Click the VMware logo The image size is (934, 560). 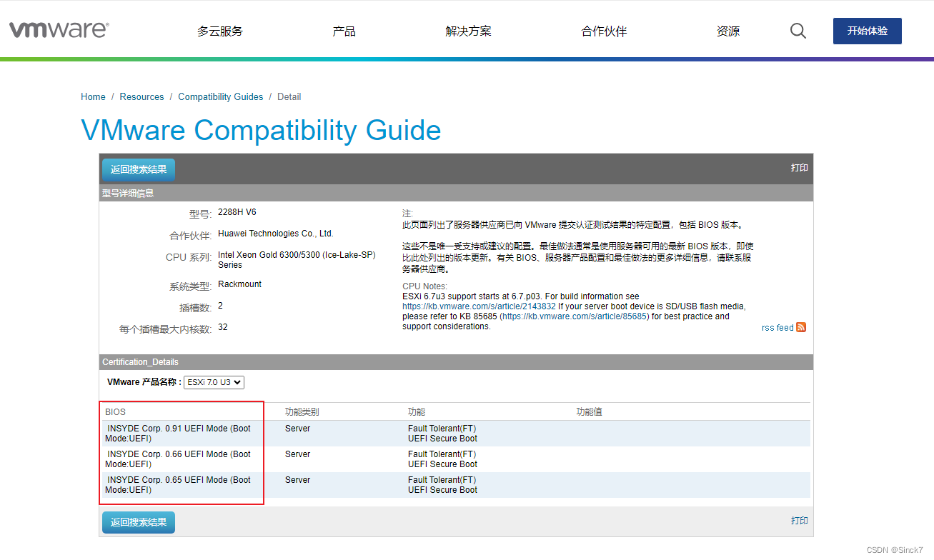point(59,29)
